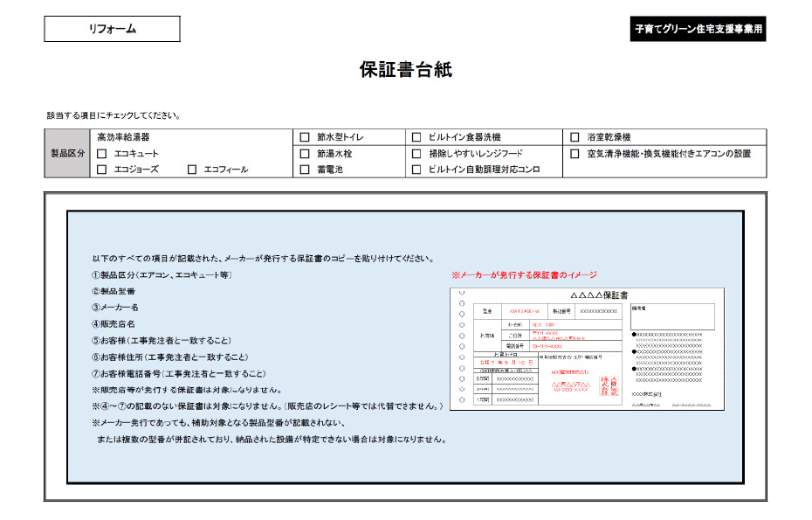Image resolution: width=812 pixels, height=520 pixels.
Task: Enable the 空気清浄機能・換気機能付きエアコン checkbox
Action: point(575,154)
